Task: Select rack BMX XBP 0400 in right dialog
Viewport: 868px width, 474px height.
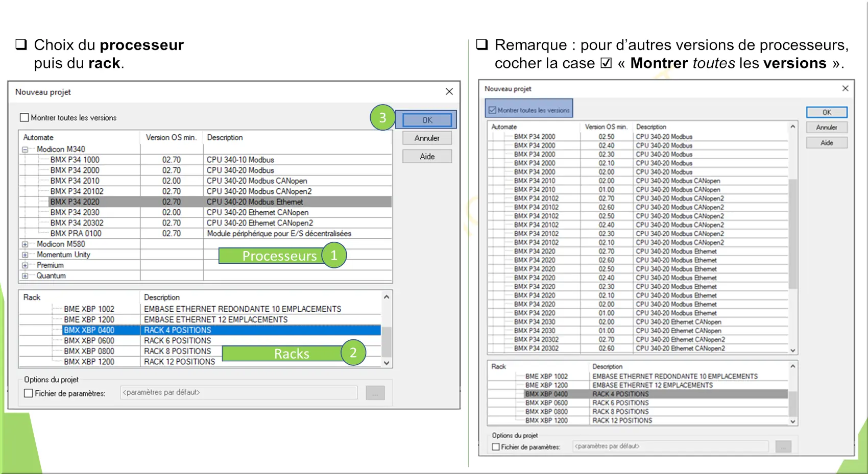Action: point(638,394)
